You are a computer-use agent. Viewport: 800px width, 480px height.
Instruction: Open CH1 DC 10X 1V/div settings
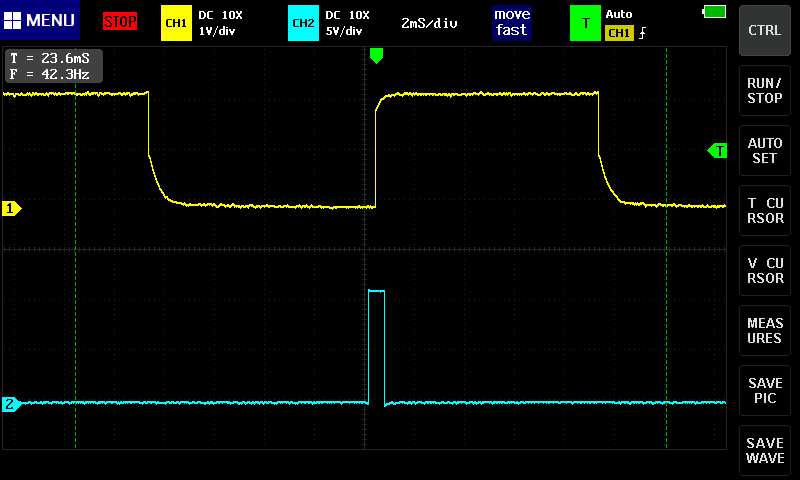[220, 22]
